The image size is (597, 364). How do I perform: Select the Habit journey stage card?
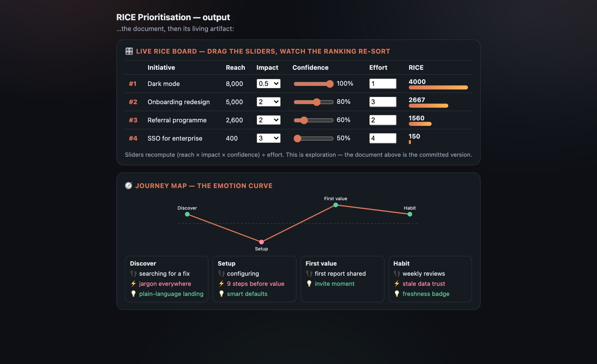tap(430, 279)
